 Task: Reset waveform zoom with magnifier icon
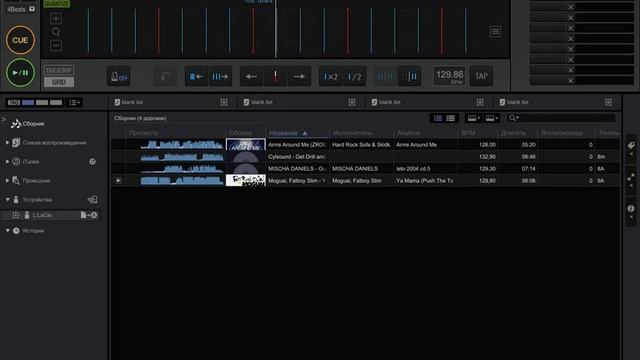(56, 32)
